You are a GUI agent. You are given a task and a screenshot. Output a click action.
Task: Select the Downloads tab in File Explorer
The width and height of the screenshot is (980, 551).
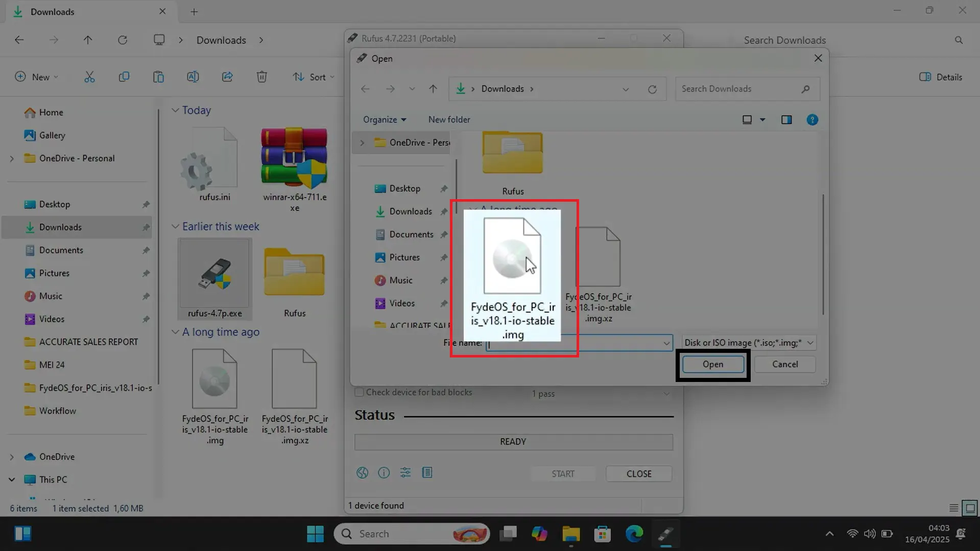point(53,11)
